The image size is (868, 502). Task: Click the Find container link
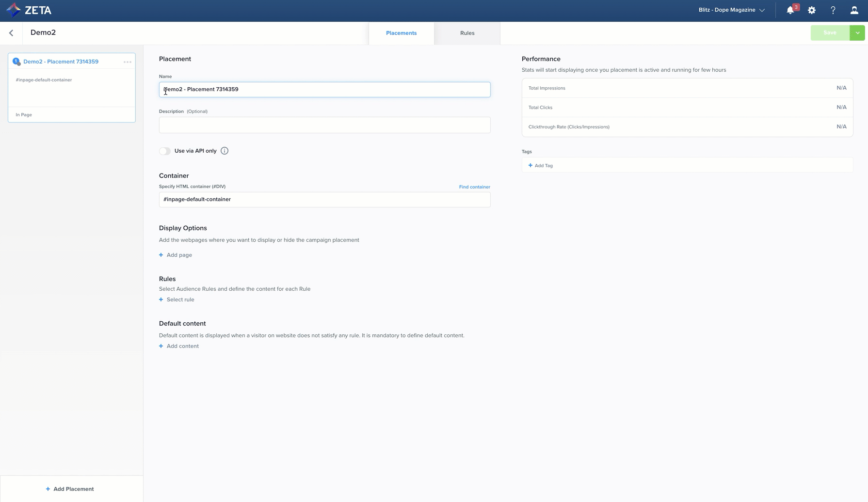[x=474, y=187]
